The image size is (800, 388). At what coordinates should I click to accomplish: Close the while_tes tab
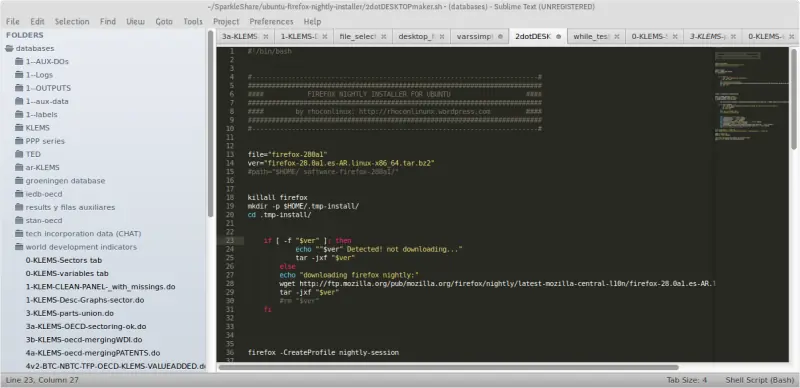click(x=617, y=37)
